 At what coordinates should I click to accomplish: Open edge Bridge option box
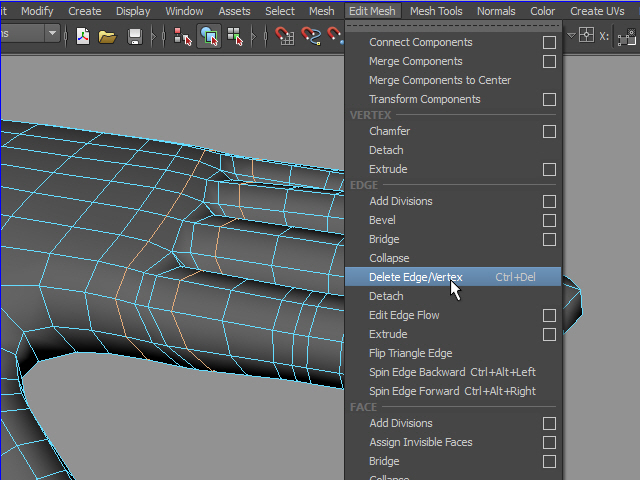pyautogui.click(x=549, y=240)
